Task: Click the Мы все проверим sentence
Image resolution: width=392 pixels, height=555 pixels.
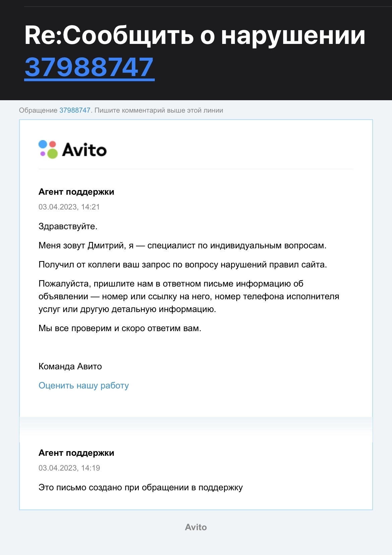Action: pyautogui.click(x=120, y=328)
